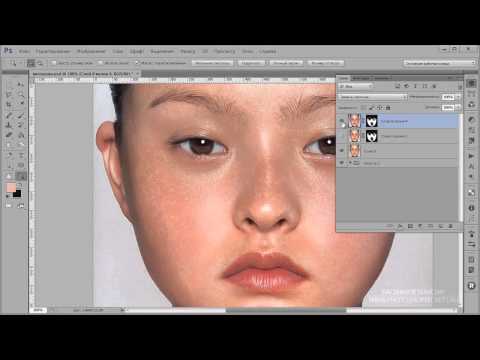Open the Zoom tool preset picker in options bar

tap(15, 63)
